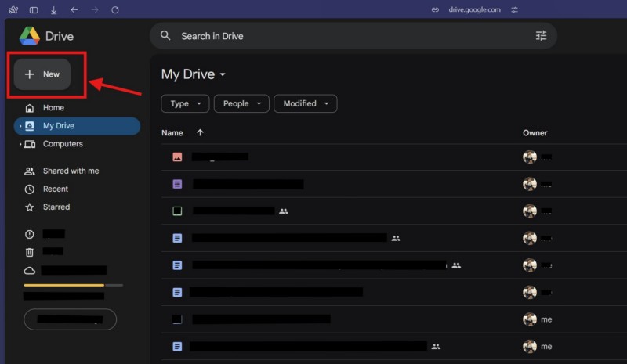The width and height of the screenshot is (627, 364).
Task: Click the magnifier search icon
Action: [x=165, y=36]
